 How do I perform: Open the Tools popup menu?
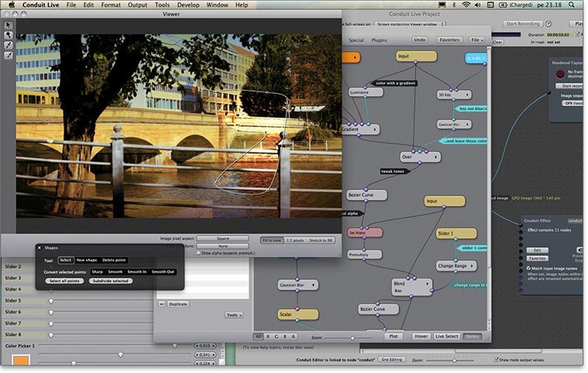pyautogui.click(x=234, y=315)
